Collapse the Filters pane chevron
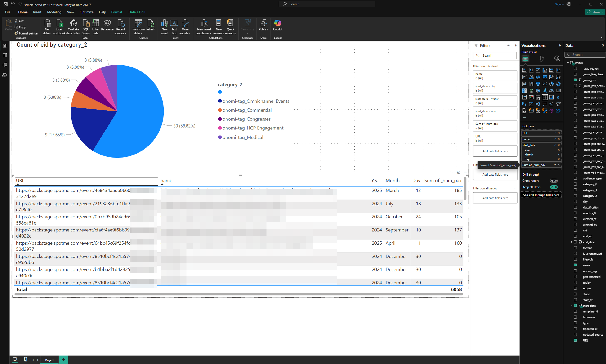Viewport: 606px width, 364px height. (516, 46)
